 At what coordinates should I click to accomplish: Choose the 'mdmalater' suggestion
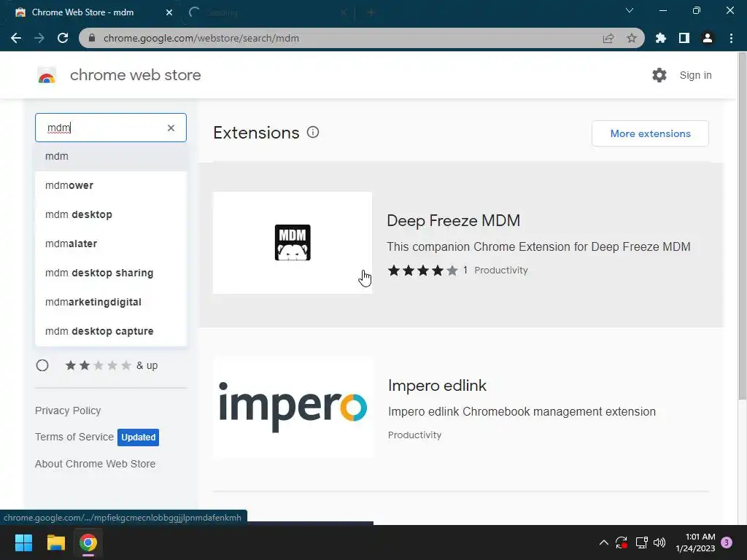coord(111,244)
